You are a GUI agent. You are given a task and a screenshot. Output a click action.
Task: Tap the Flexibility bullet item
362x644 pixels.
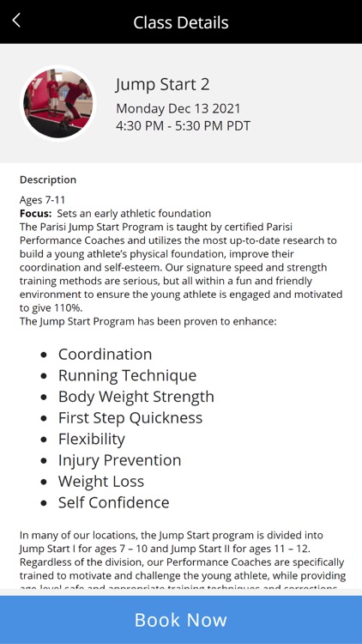coord(92,439)
